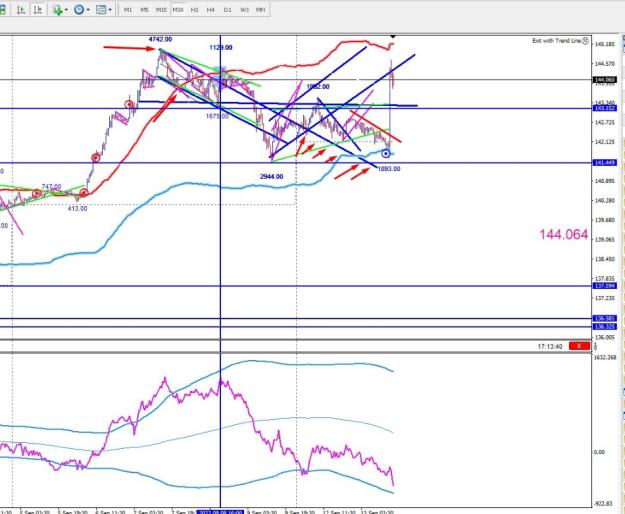Select the red circle marker on 141.449 line
This screenshot has height=514, width=625.
tap(96, 157)
